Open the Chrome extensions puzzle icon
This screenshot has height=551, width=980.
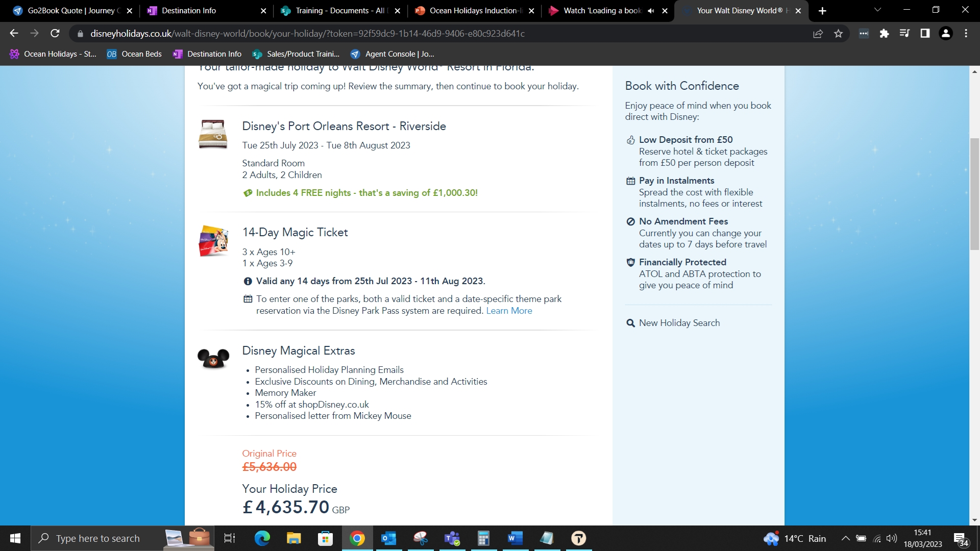[884, 34]
